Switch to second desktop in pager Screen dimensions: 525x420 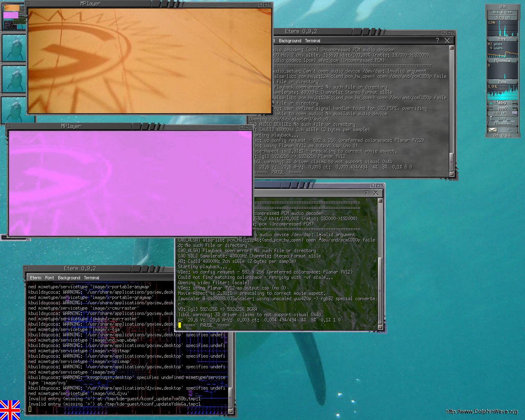click(14, 48)
